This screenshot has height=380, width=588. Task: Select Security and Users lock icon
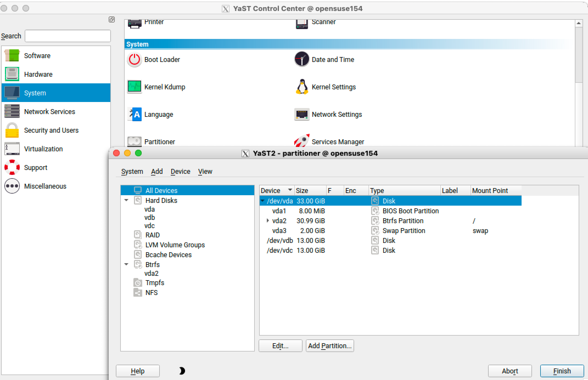point(12,130)
